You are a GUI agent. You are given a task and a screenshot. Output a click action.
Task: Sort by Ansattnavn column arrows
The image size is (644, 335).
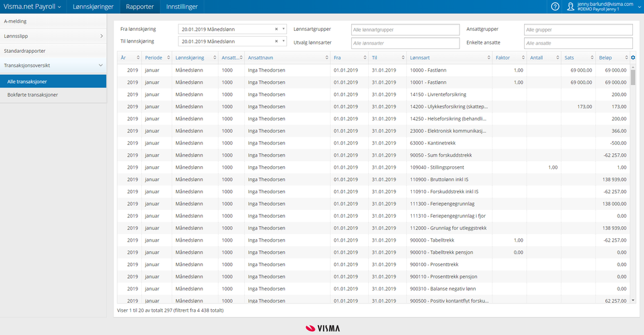coord(327,57)
